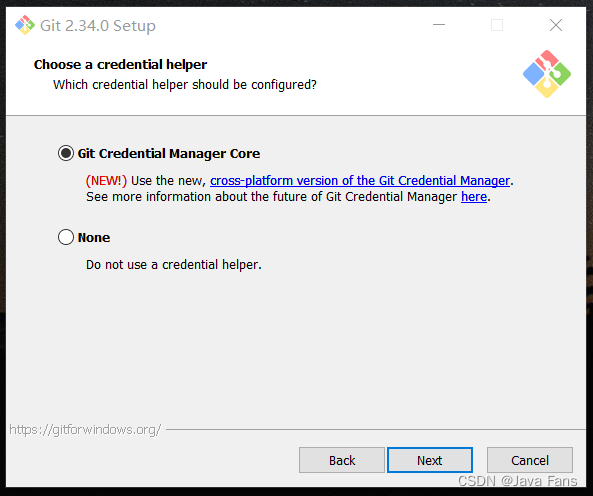Open the cross-platform Git Credential Manager link
This screenshot has width=593, height=496.
pos(360,181)
